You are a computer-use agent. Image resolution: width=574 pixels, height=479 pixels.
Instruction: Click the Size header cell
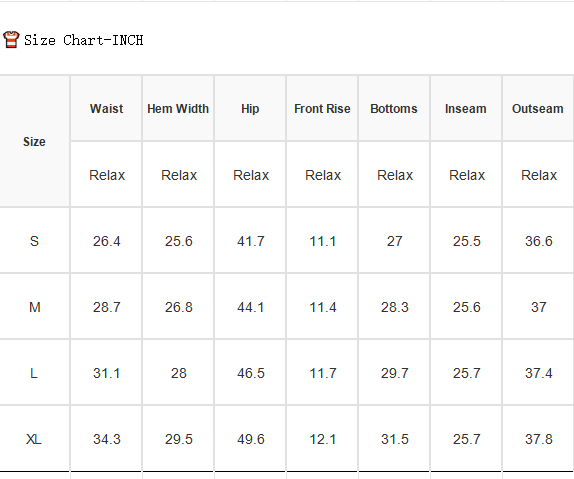point(34,141)
